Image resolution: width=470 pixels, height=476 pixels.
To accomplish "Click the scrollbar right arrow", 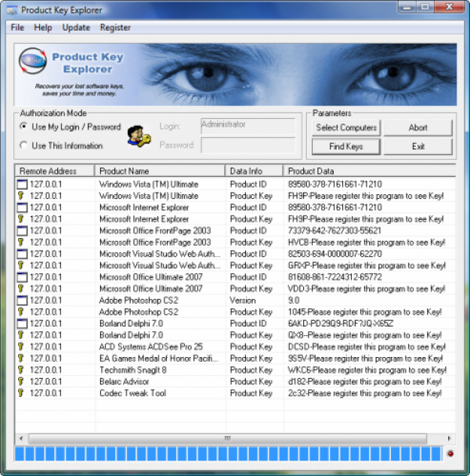I will click(x=449, y=438).
